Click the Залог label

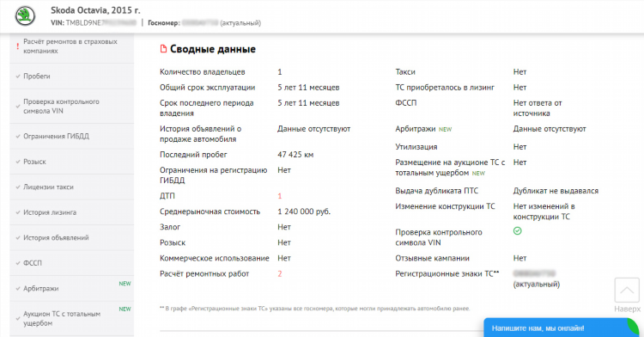[x=170, y=227]
